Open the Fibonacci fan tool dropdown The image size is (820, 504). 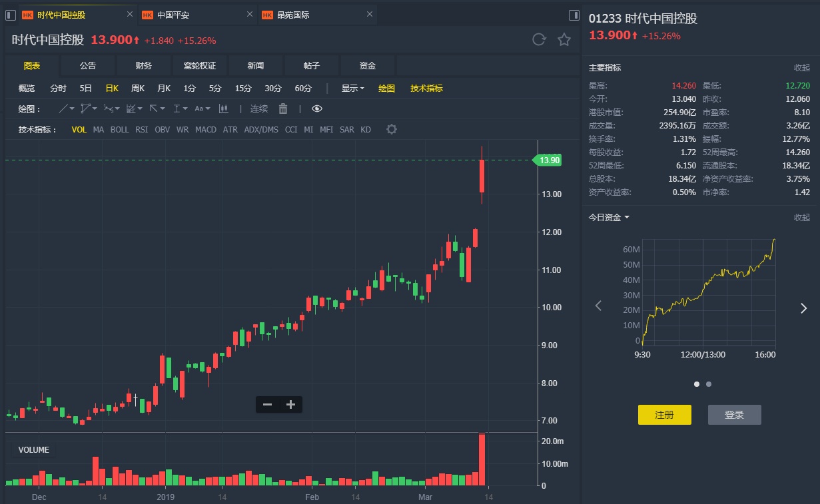pyautogui.click(x=135, y=109)
